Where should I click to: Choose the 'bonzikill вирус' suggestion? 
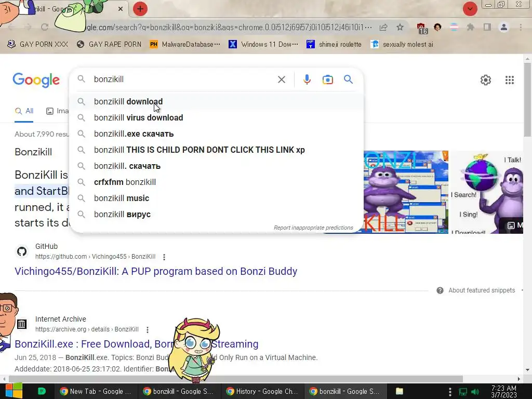(217, 215)
